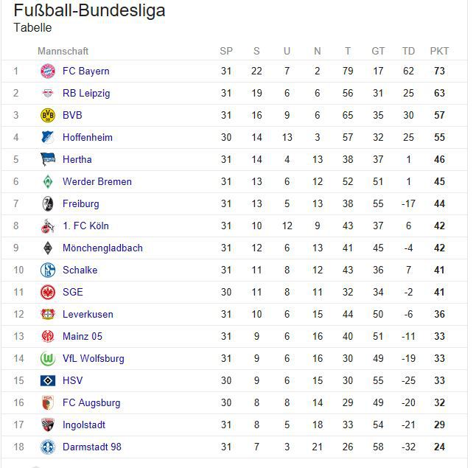The width and height of the screenshot is (476, 468).
Task: Click the PKT column header
Action: click(439, 51)
